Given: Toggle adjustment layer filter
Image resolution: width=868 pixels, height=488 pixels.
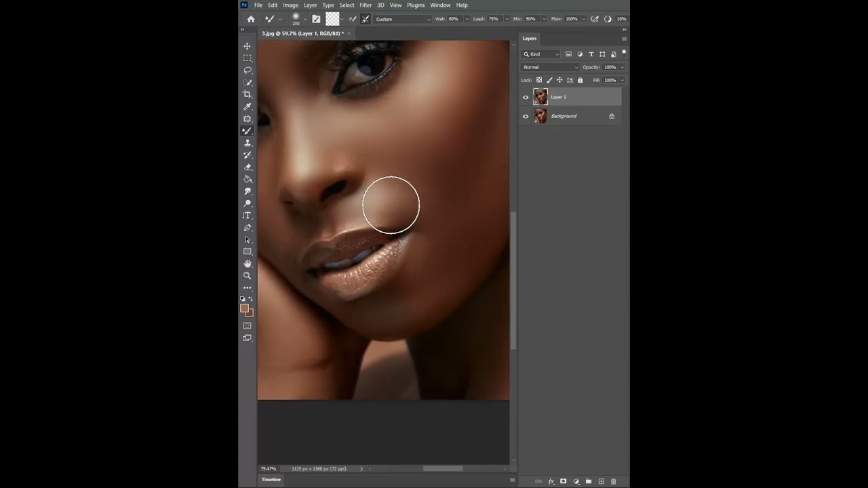Looking at the screenshot, I should pos(580,54).
